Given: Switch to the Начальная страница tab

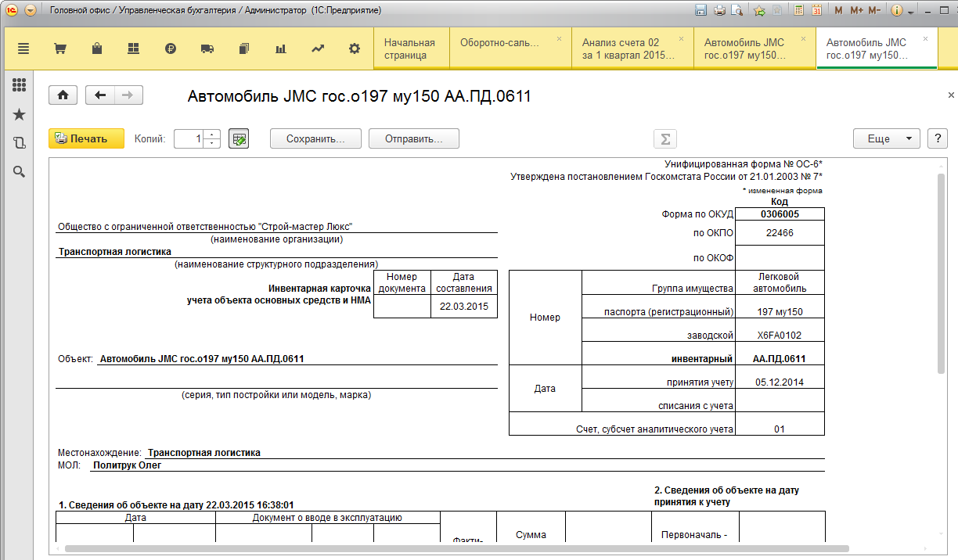Looking at the screenshot, I should pyautogui.click(x=412, y=48).
